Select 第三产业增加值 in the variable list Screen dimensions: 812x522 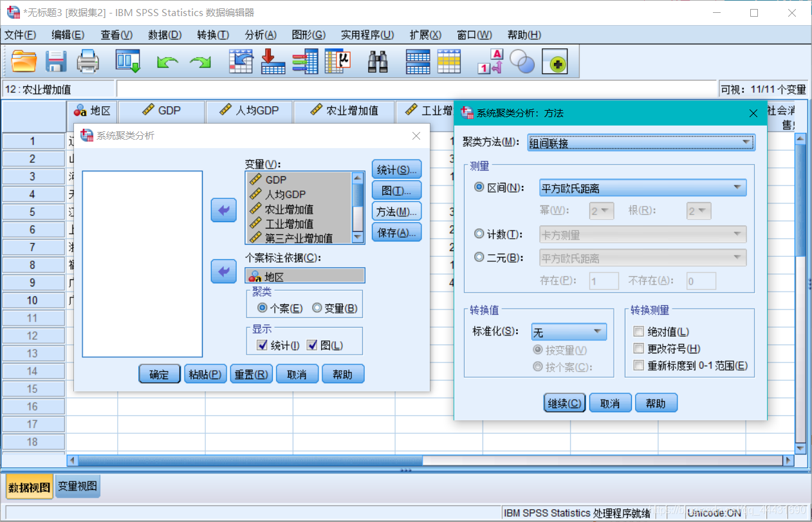tap(299, 238)
